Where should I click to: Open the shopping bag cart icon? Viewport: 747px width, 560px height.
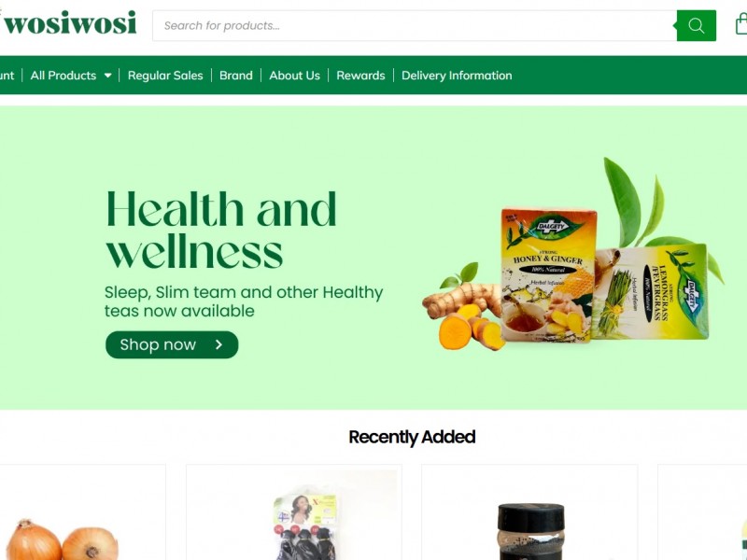pyautogui.click(x=740, y=24)
